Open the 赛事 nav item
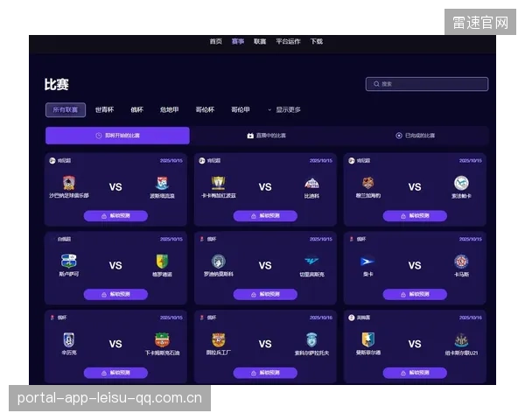Image resolution: width=525 pixels, height=420 pixels. [238, 41]
